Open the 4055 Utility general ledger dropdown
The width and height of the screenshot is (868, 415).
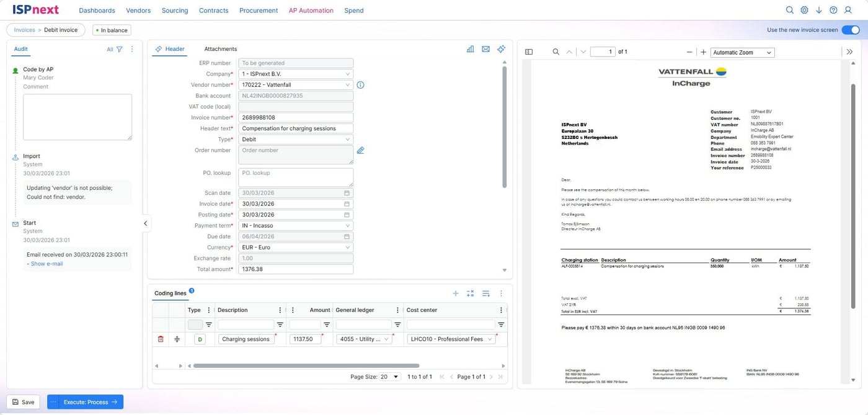click(x=364, y=339)
